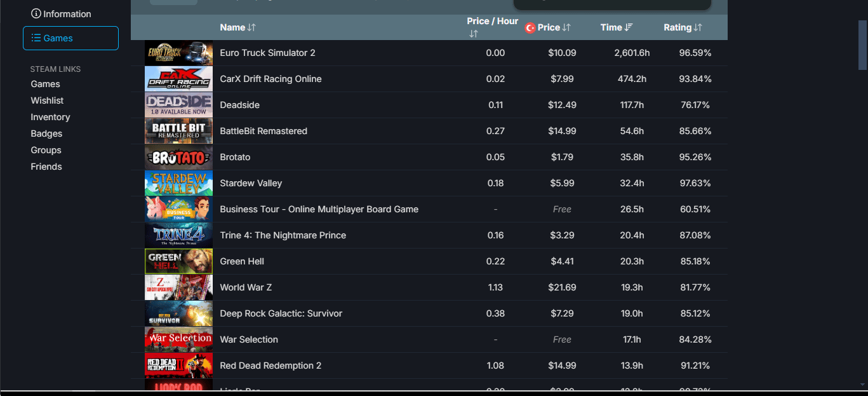Click Business Tour thumbnail
Image resolution: width=868 pixels, height=396 pixels.
(x=178, y=209)
